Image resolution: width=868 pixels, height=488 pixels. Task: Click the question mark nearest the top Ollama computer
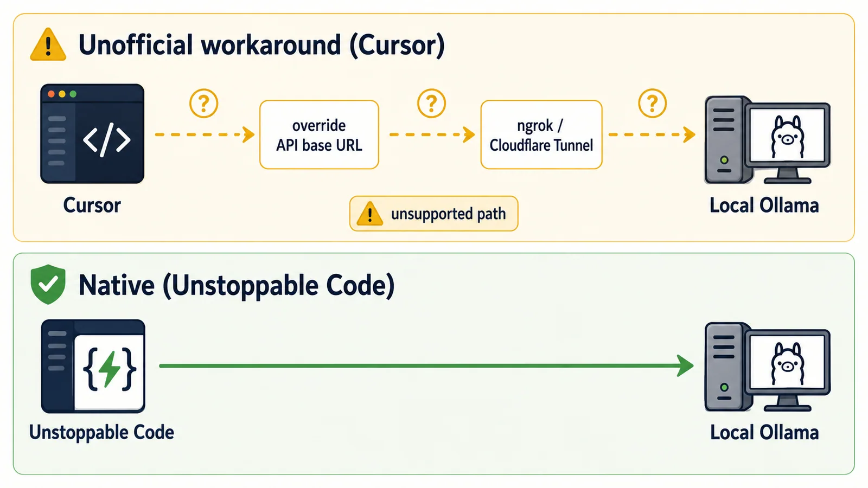(652, 103)
